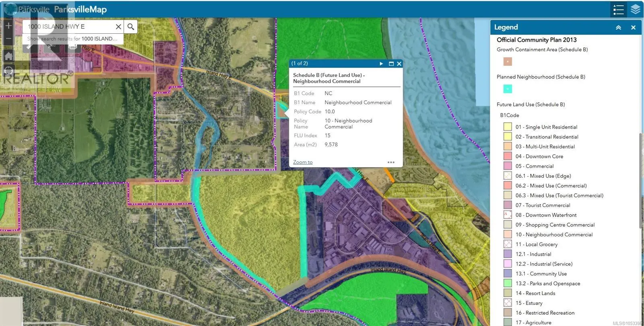Click popup '(1 of 2)' counter
The width and height of the screenshot is (644, 326).
coord(299,64)
